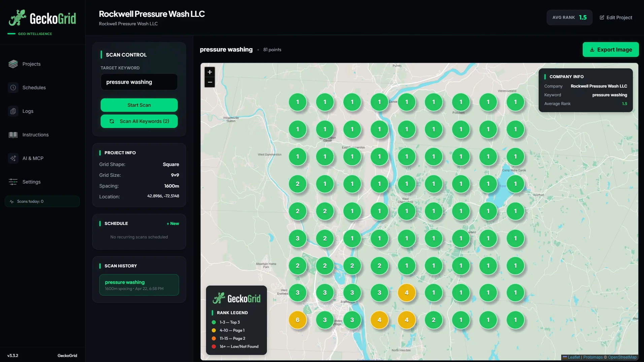Scan All Keywords (2)
This screenshot has width=644, height=362.
(139, 121)
